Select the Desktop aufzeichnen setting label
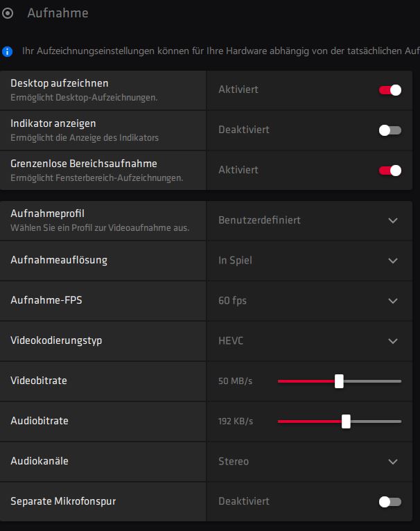The width and height of the screenshot is (420, 531). tap(59, 83)
